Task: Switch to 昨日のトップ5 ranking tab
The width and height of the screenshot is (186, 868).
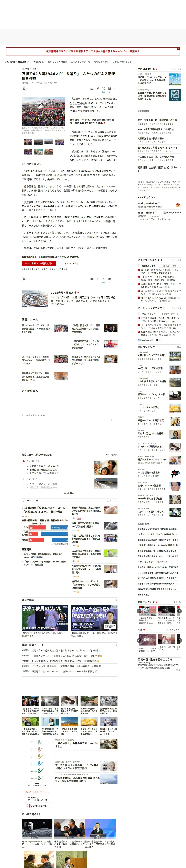Action: [170, 266]
